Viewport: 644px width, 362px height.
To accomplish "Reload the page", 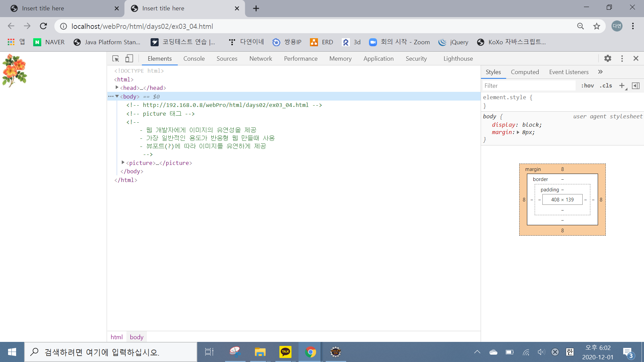I will pos(43,26).
